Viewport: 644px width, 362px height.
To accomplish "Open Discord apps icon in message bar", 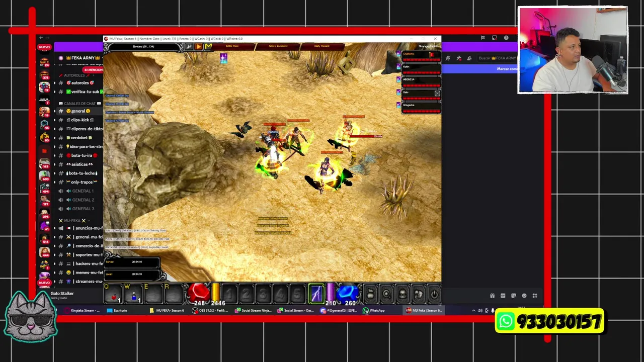I will pos(535,296).
